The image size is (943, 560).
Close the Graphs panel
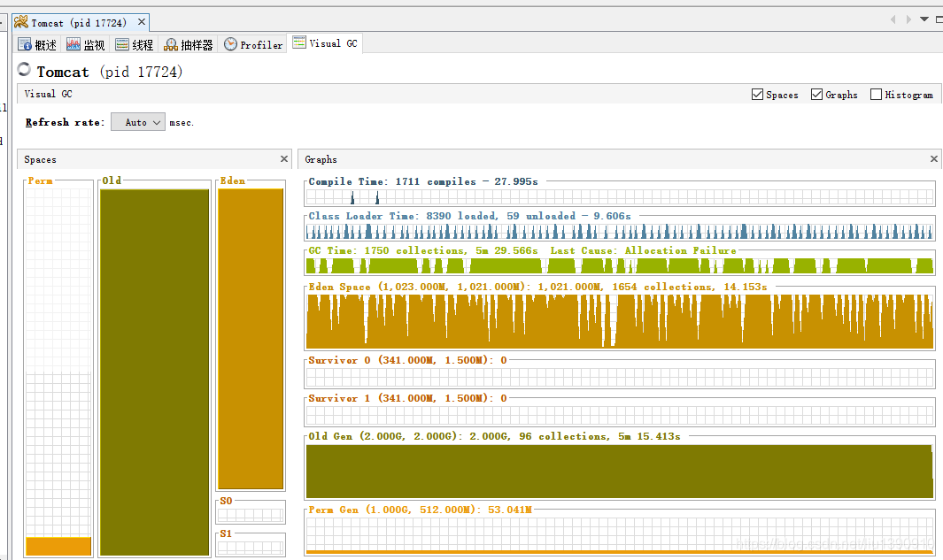click(933, 158)
